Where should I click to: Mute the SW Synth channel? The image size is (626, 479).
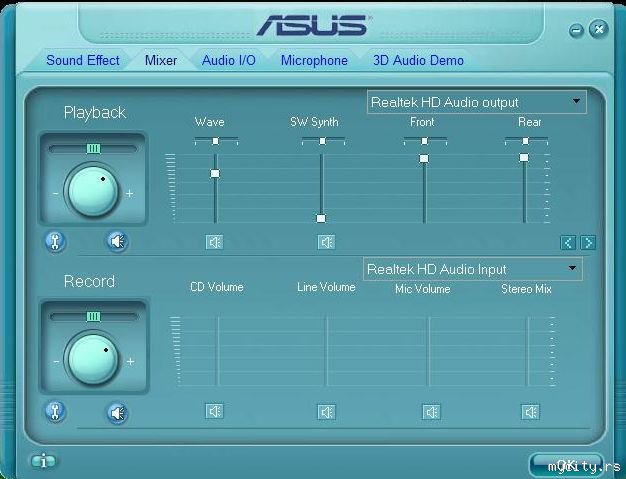327,242
